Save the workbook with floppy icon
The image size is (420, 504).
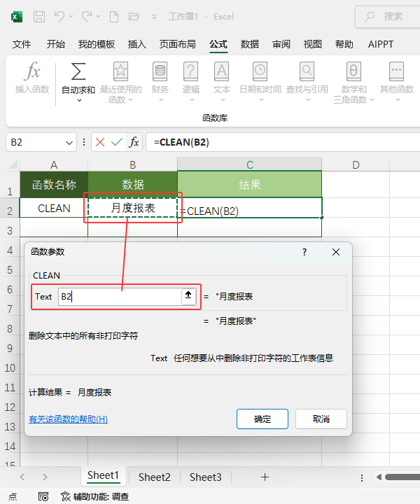[x=39, y=16]
